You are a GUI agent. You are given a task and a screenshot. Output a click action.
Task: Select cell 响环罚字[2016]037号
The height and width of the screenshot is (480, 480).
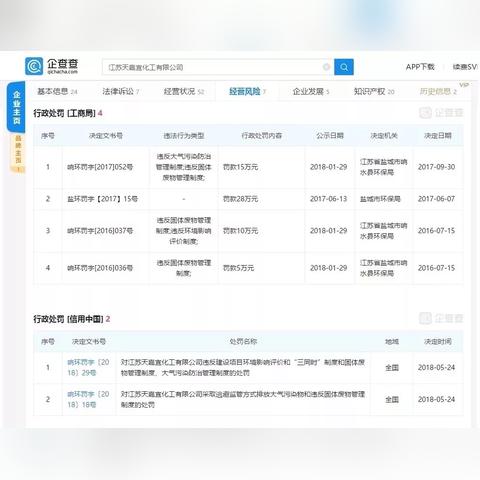pyautogui.click(x=100, y=231)
